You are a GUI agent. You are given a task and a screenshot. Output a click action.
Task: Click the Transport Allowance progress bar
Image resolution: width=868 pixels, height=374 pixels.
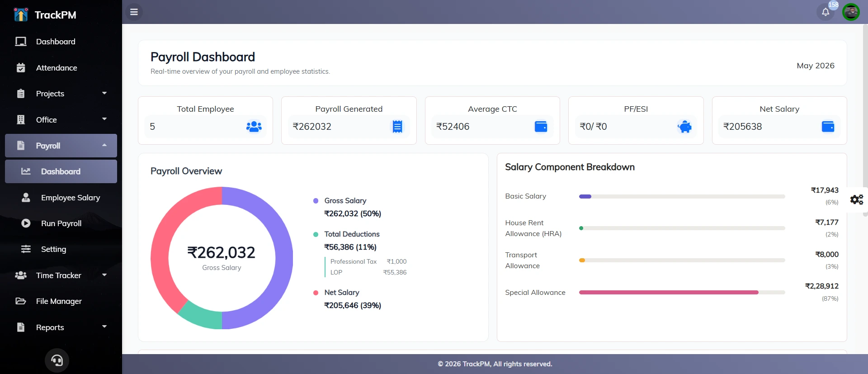682,260
